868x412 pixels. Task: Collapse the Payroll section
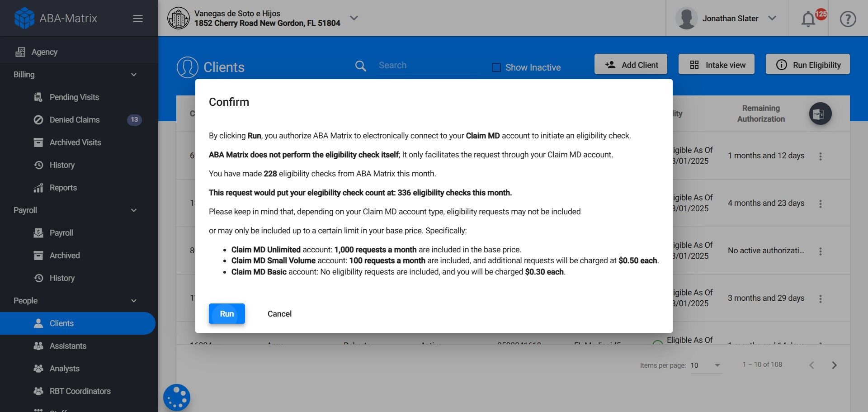134,210
